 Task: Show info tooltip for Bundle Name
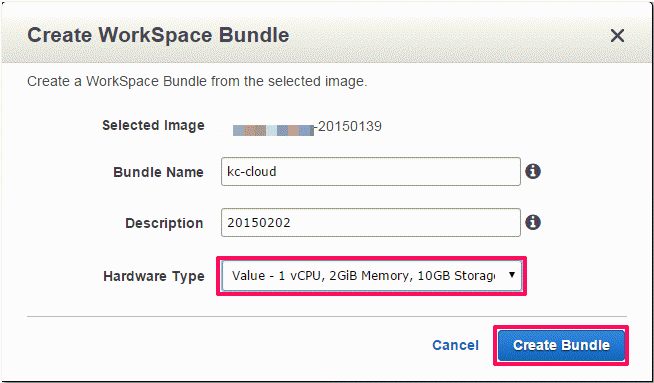coord(533,171)
